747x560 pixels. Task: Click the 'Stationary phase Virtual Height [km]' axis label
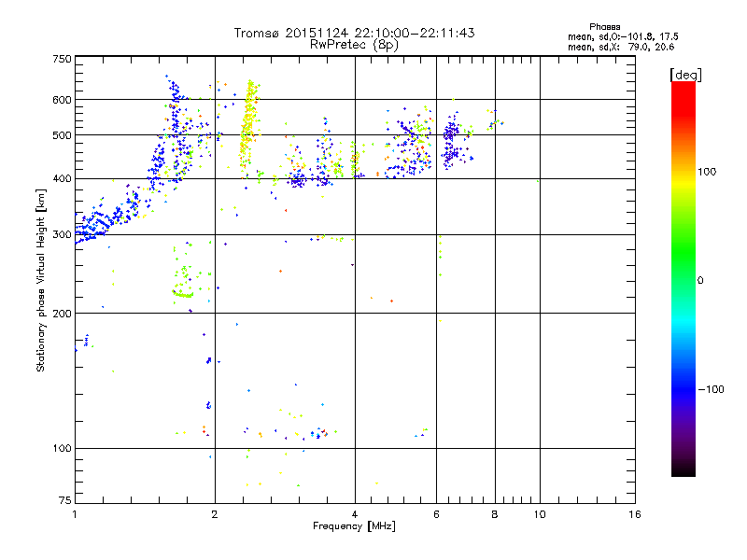pos(41,280)
